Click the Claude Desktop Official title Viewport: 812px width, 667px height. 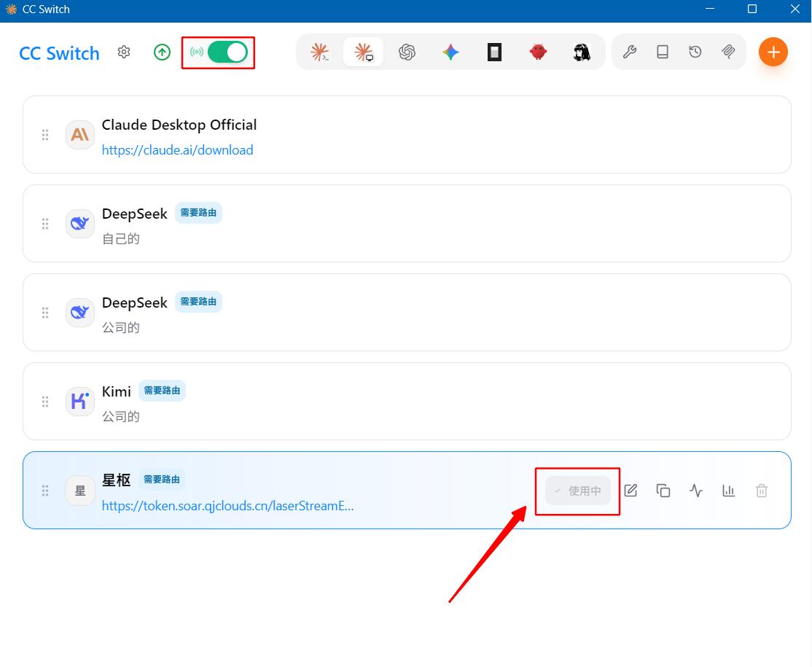click(179, 125)
